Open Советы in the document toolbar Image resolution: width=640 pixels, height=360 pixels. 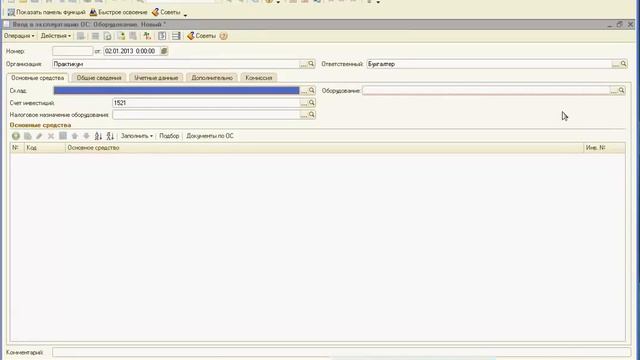(201, 36)
